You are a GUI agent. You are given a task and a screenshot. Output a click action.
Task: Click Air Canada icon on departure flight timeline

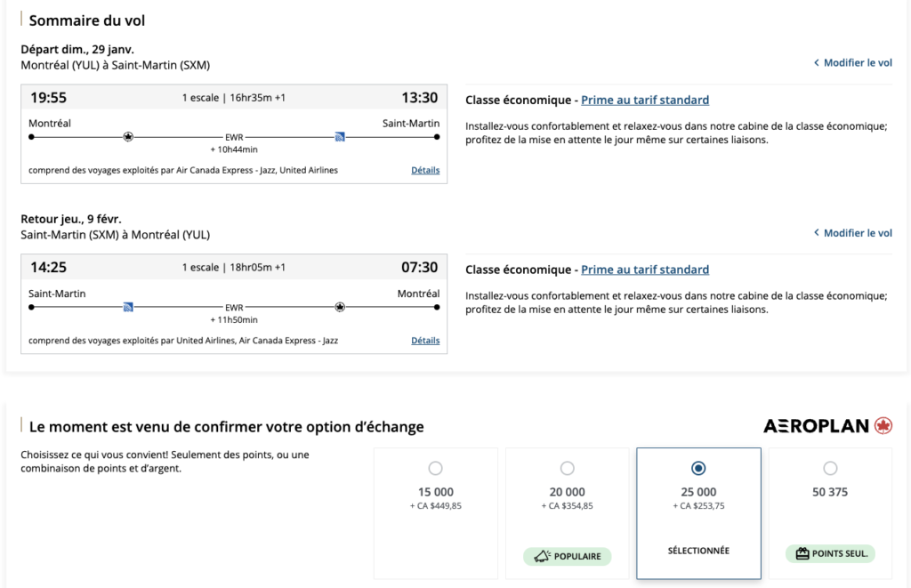tap(128, 137)
